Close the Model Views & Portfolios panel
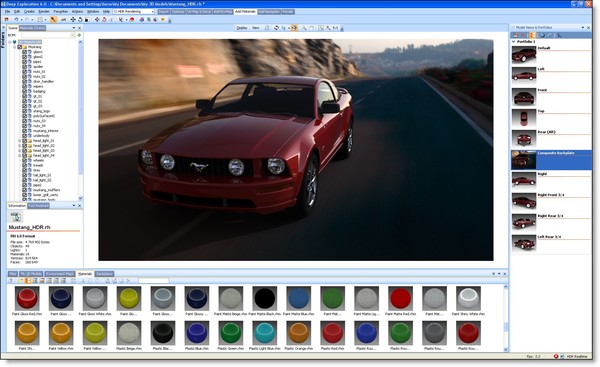Screen dimensions: 600x367 pyautogui.click(x=588, y=28)
